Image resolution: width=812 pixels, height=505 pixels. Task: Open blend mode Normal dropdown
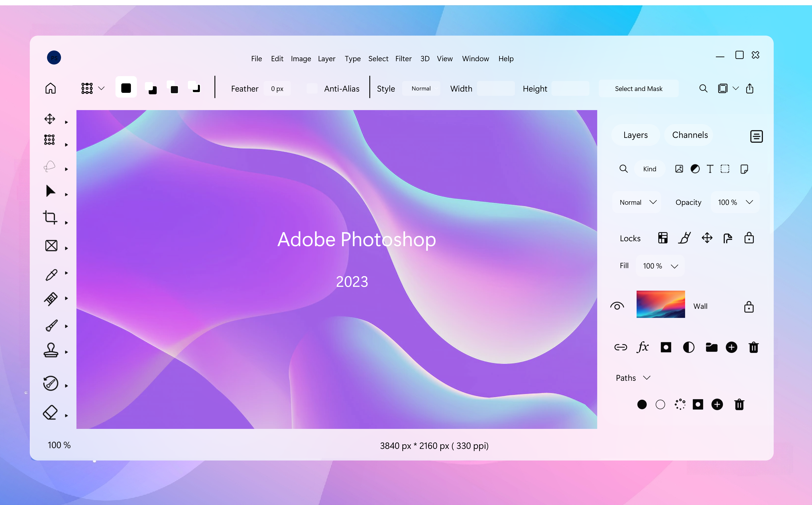[x=637, y=202]
